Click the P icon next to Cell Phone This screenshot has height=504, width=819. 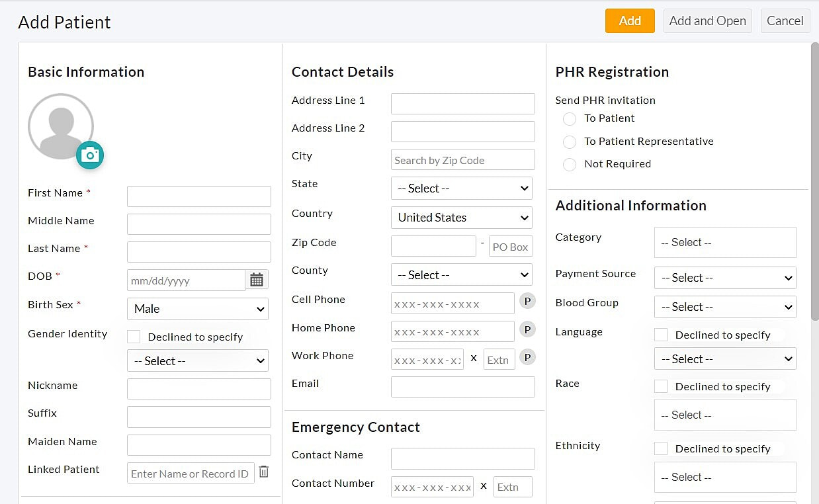click(527, 302)
